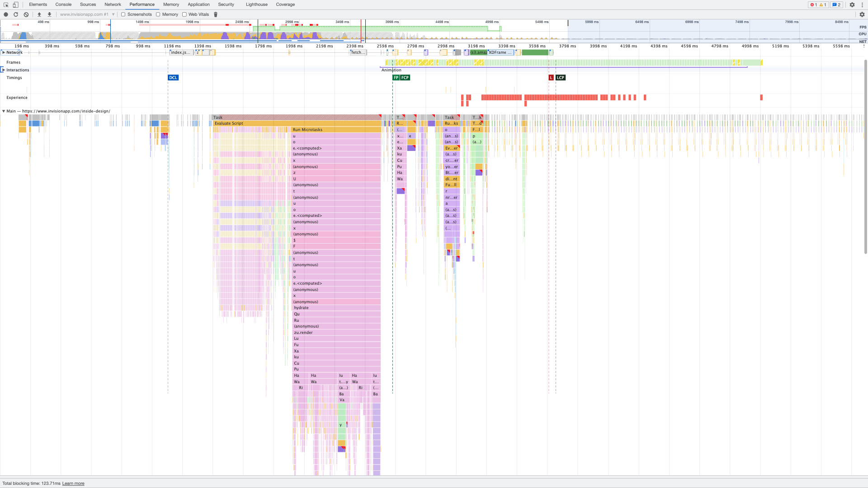Toggle the device toolbar icon
This screenshot has width=868, height=488.
[15, 5]
